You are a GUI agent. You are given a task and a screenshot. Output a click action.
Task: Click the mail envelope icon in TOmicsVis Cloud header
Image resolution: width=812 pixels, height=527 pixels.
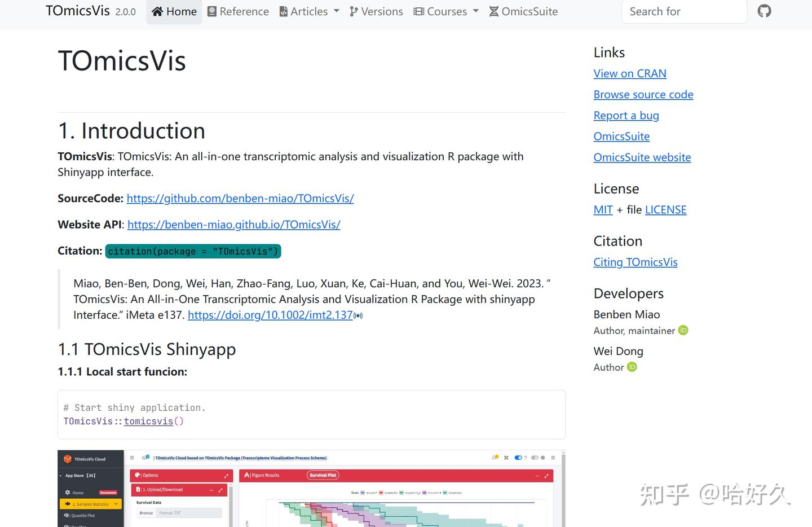145,458
